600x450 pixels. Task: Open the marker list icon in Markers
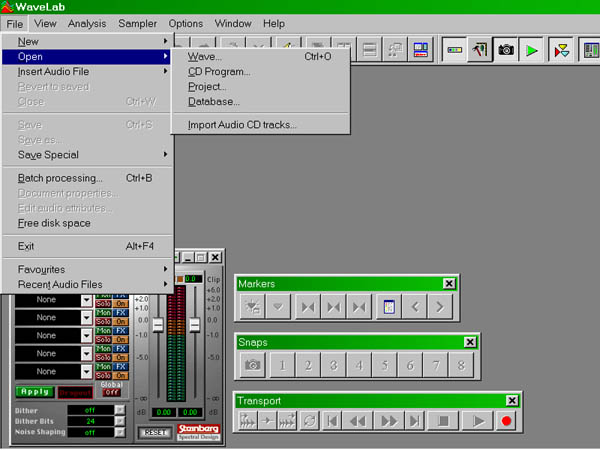click(389, 307)
